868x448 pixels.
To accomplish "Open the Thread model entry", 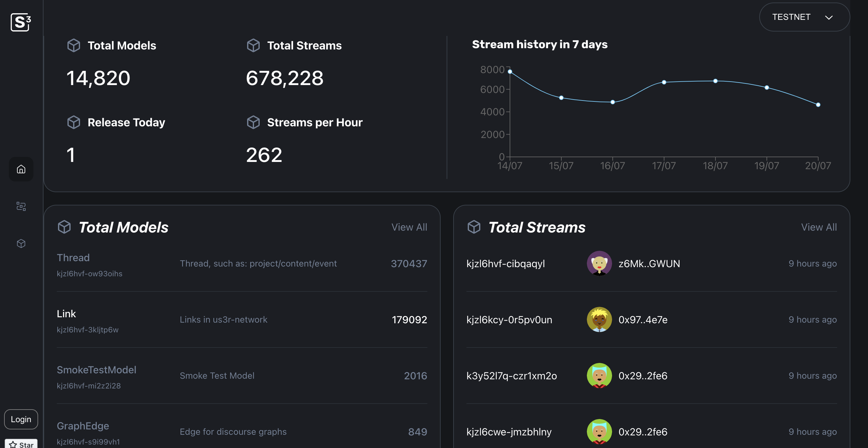I will pyautogui.click(x=73, y=257).
